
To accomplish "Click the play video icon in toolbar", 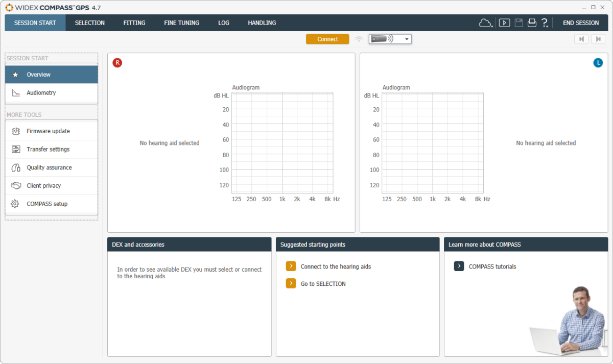I will click(504, 23).
